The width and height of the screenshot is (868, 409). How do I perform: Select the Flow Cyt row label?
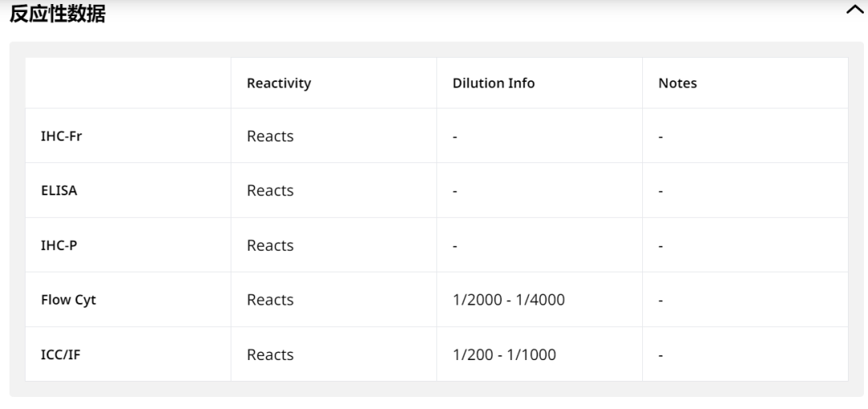[x=68, y=300]
